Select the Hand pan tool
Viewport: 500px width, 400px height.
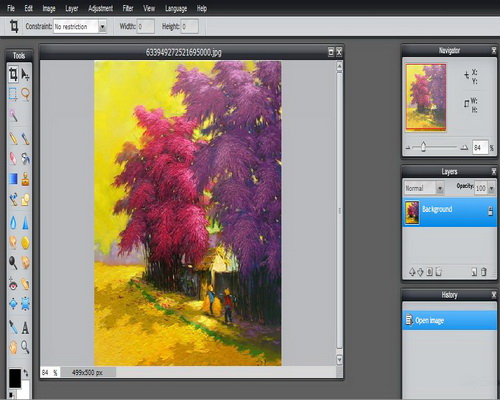[x=13, y=347]
